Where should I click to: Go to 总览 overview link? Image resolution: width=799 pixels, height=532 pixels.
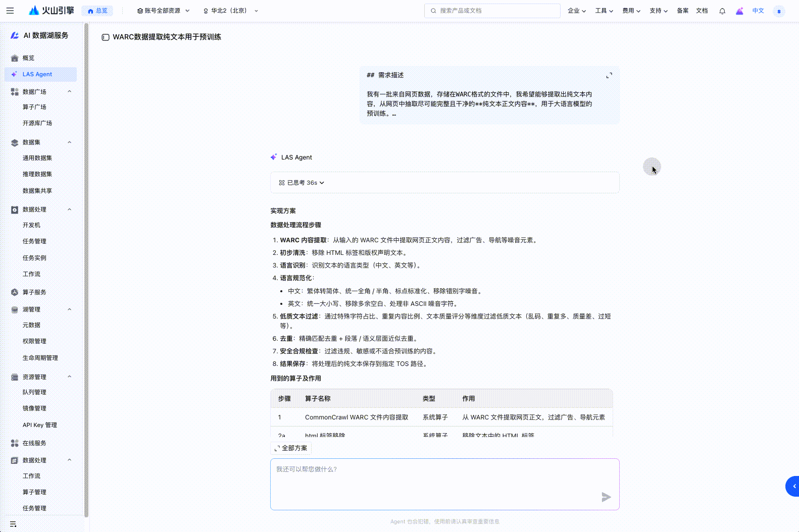pos(97,11)
